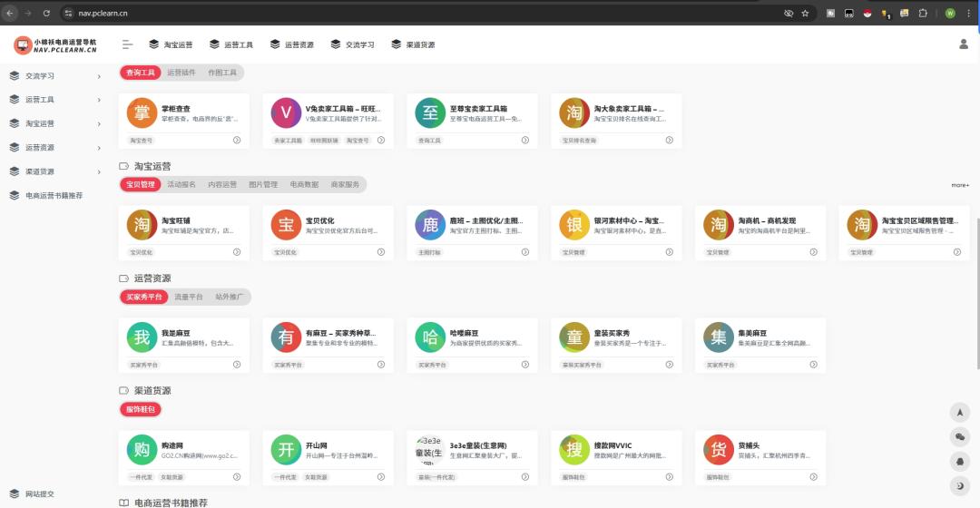
Task: Open the 宝贝优化 card icon
Action: point(286,225)
